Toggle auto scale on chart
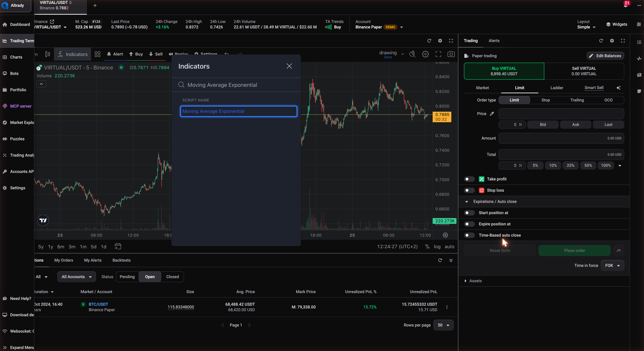Image resolution: width=644 pixels, height=351 pixels. pyautogui.click(x=449, y=246)
